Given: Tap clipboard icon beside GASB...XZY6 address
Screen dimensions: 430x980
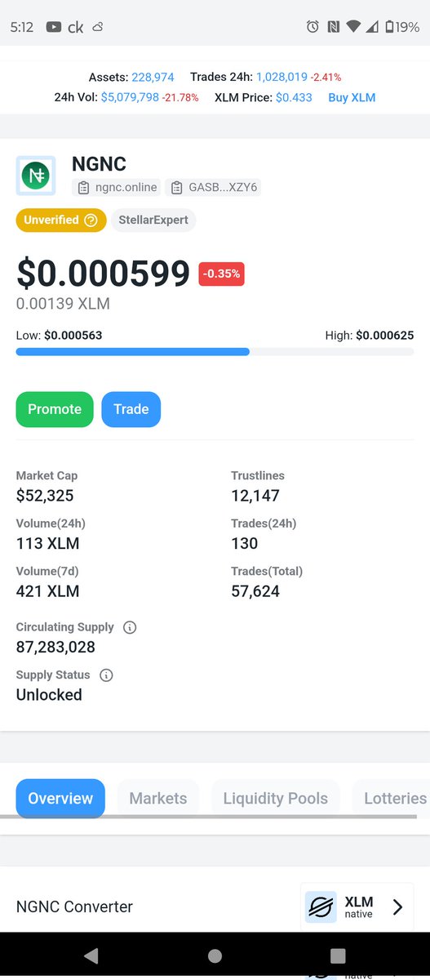Looking at the screenshot, I should (x=177, y=188).
